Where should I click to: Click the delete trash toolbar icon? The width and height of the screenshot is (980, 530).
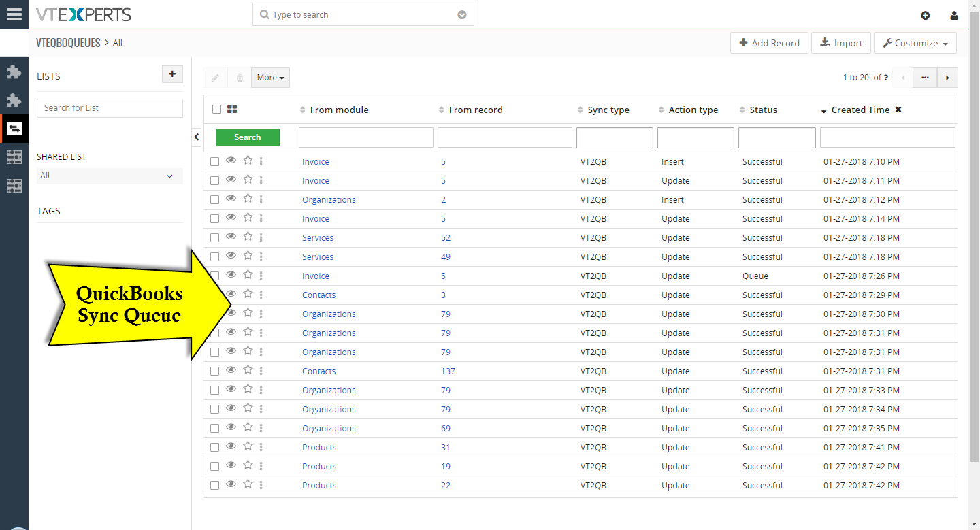(240, 78)
